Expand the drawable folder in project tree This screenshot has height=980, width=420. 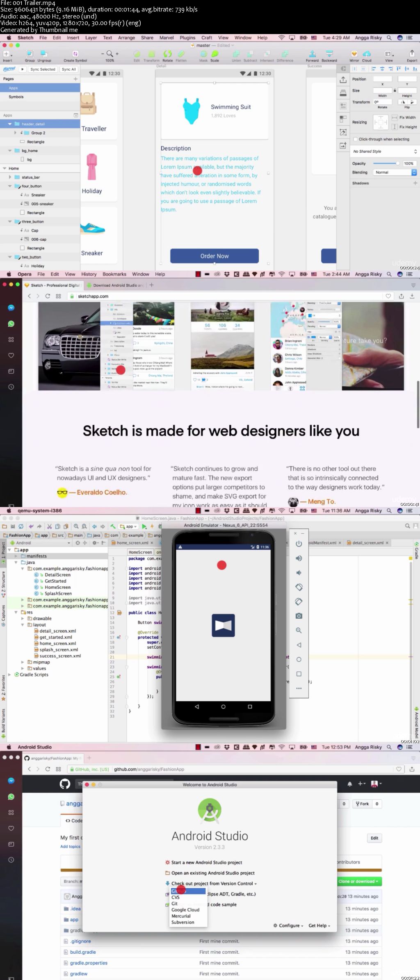pos(23,618)
